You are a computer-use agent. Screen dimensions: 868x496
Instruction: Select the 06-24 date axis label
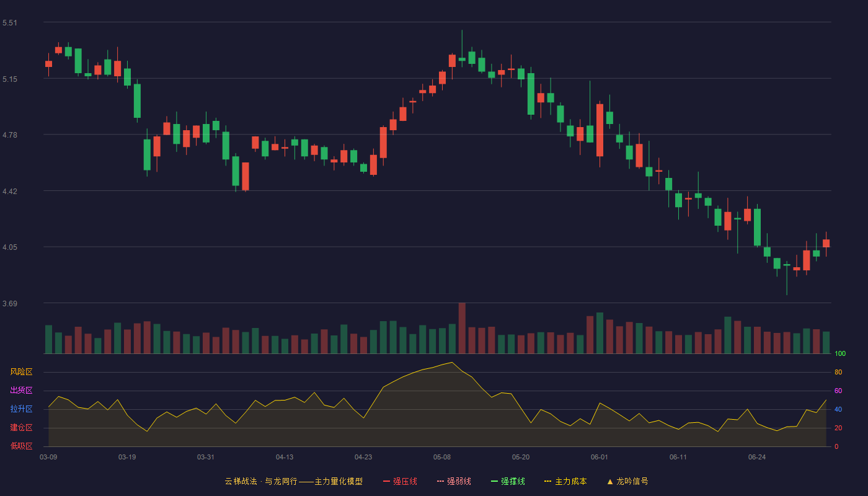click(757, 457)
